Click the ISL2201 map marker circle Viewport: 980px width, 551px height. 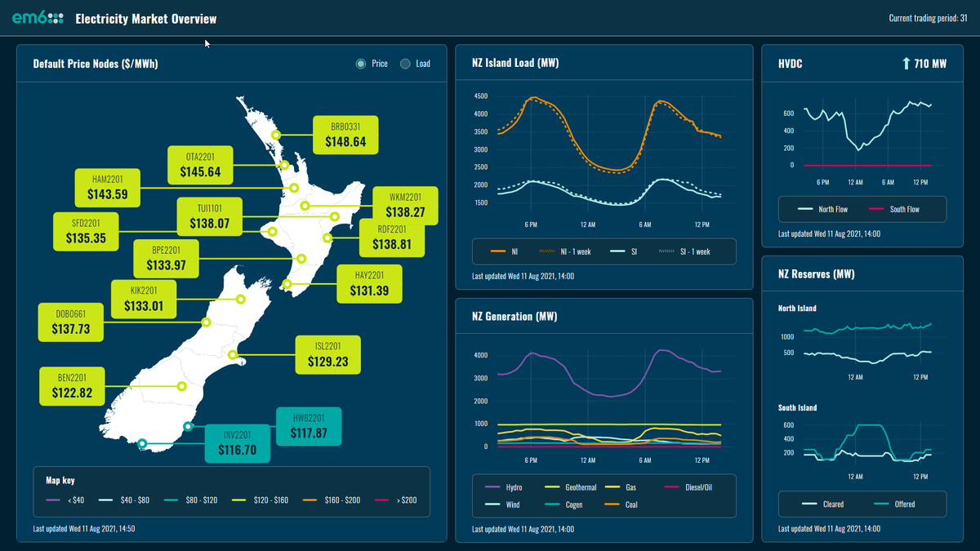[x=234, y=354]
